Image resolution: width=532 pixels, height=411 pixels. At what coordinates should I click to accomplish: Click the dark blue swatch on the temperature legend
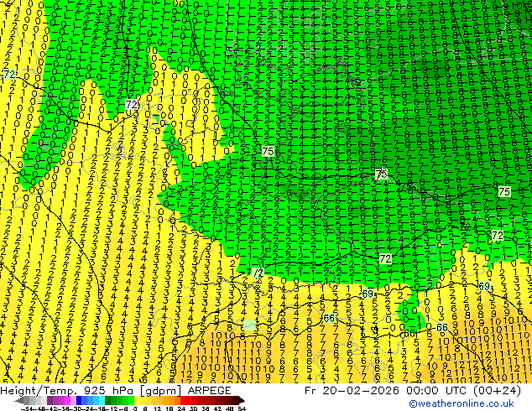(79, 400)
